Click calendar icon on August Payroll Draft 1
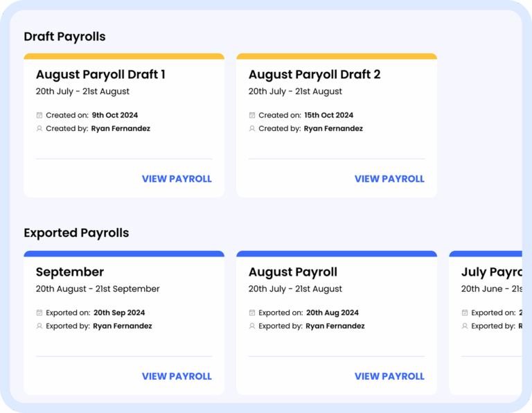This screenshot has height=413, width=532. click(39, 115)
